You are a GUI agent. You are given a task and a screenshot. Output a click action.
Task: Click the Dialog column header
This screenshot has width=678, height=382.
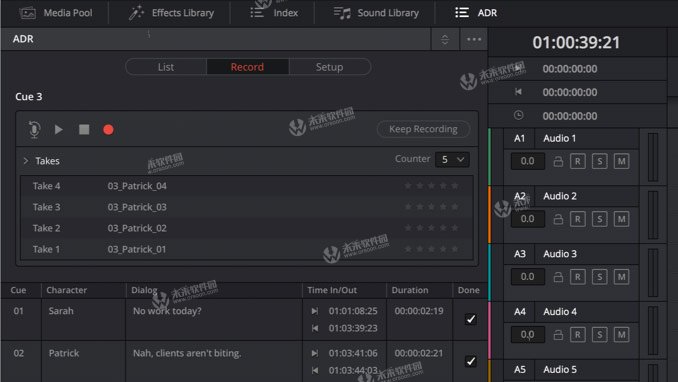point(144,290)
